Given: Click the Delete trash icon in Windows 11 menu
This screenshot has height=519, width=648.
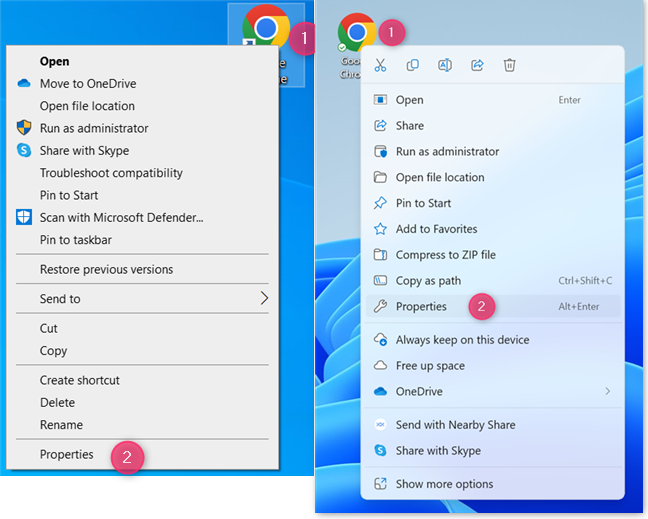Looking at the screenshot, I should 510,65.
